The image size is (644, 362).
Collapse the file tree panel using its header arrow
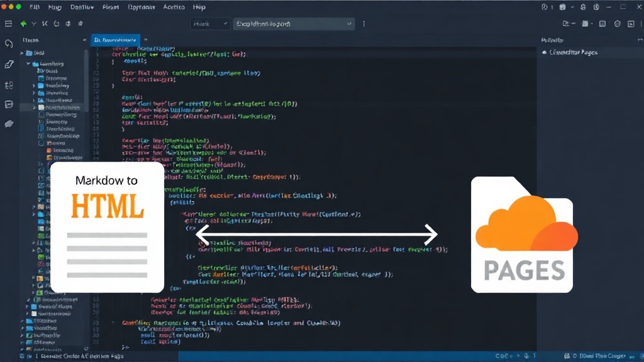coord(85,40)
